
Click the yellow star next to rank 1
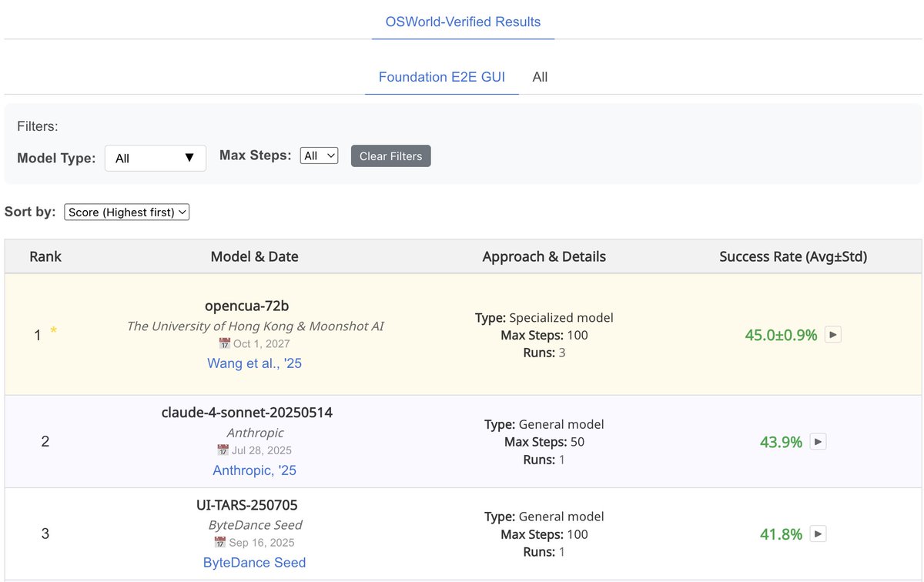point(53,333)
